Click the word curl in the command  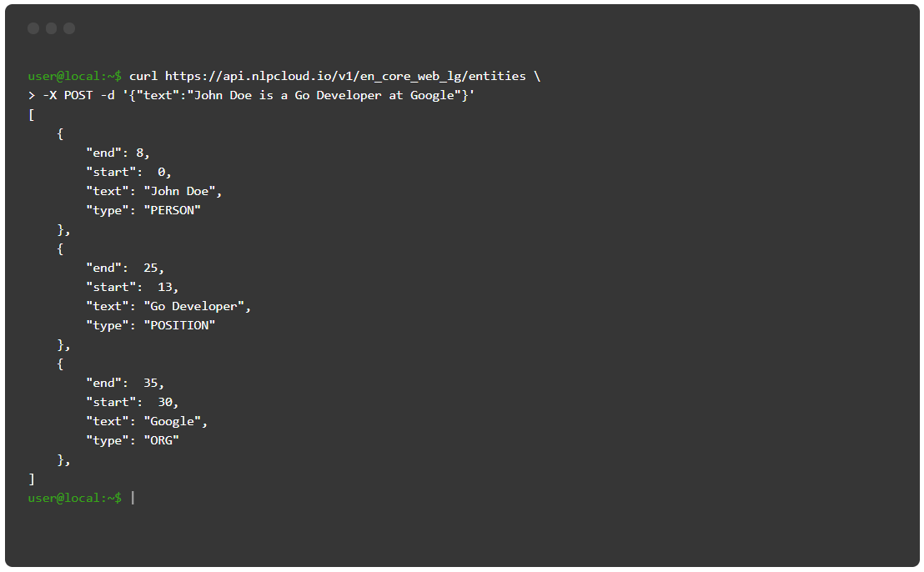coord(143,76)
